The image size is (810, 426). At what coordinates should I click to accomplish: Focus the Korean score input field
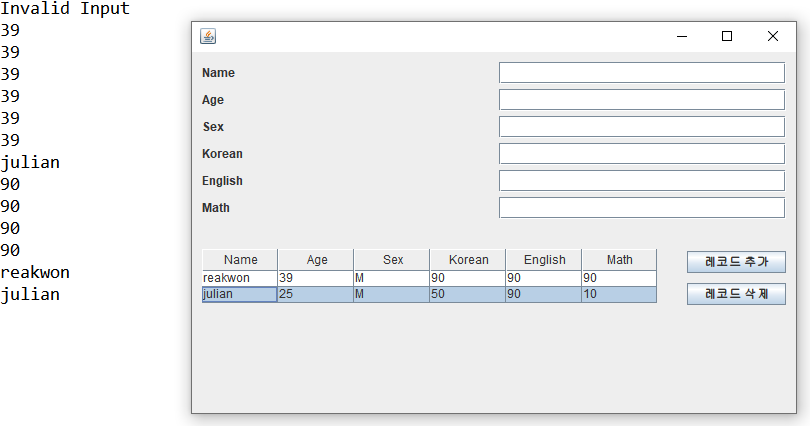[642, 154]
